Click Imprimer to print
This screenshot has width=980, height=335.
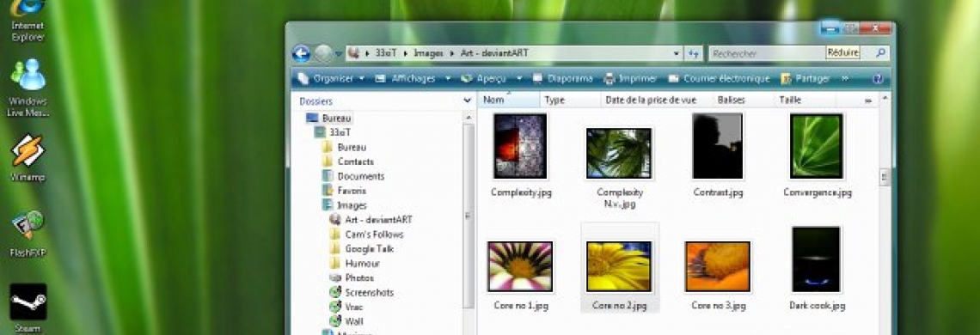tap(631, 79)
